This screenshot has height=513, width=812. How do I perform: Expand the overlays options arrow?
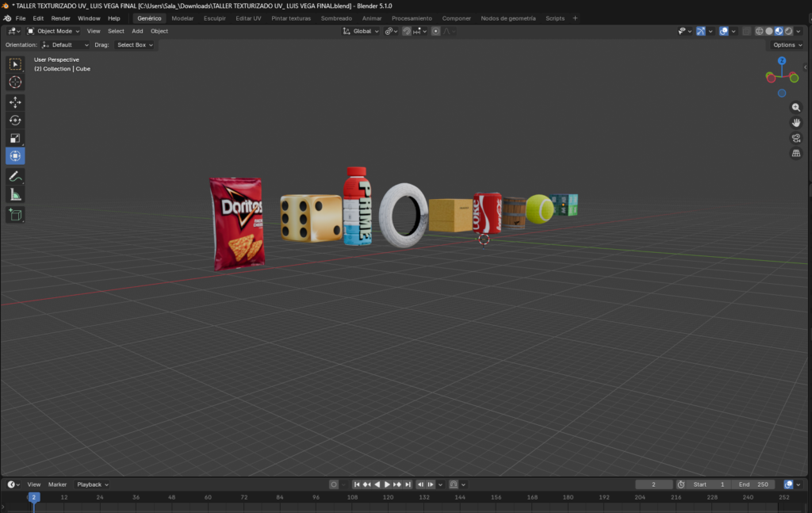(733, 31)
